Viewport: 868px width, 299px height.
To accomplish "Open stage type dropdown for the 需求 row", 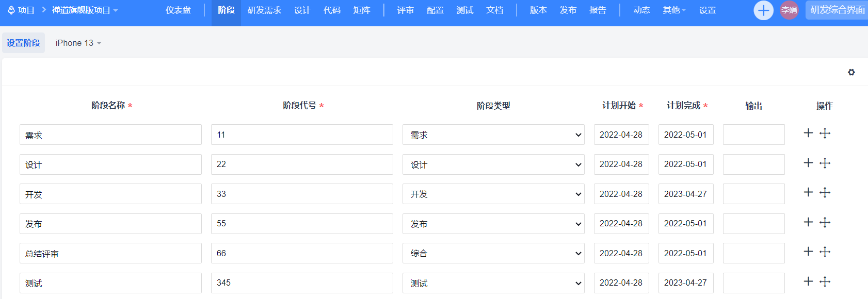I will (493, 135).
